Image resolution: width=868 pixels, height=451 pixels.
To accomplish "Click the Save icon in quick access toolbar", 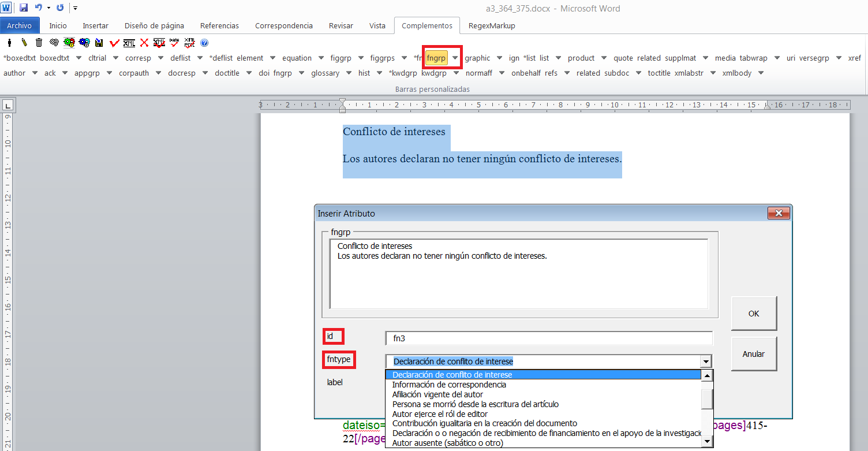I will (x=24, y=8).
